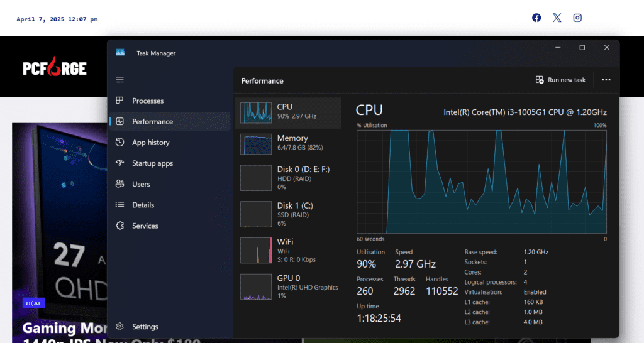Click the 'Logical processors:' label
Viewport: 644px width, 343px height.
(x=491, y=282)
